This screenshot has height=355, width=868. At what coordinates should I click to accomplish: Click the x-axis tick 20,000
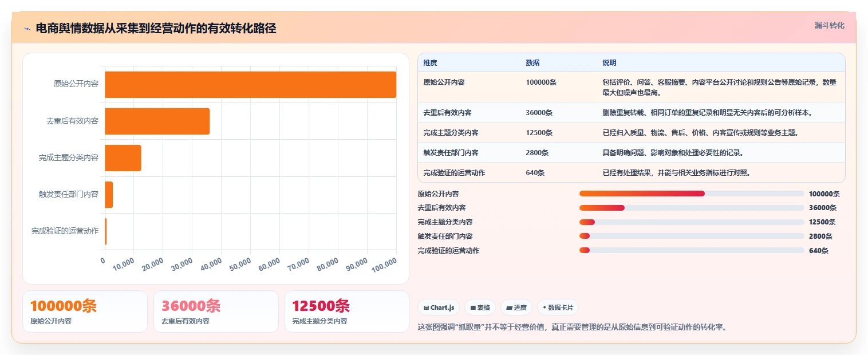click(153, 264)
